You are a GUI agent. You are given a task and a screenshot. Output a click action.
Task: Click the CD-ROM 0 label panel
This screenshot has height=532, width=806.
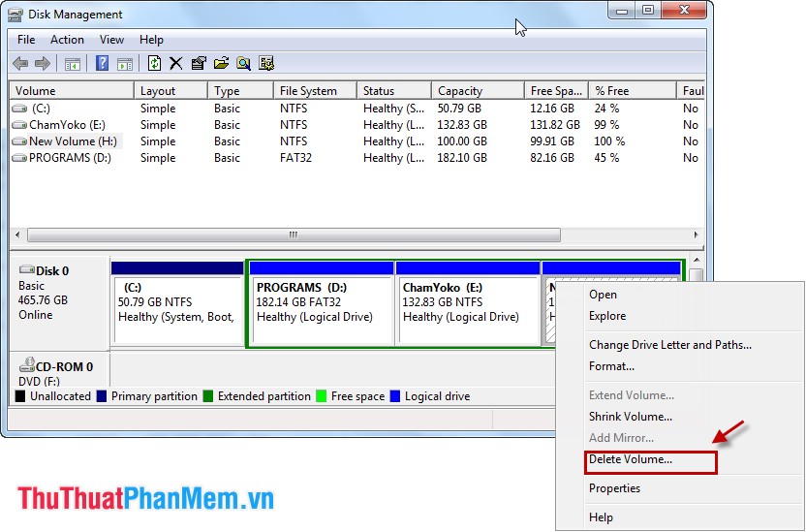(x=59, y=370)
